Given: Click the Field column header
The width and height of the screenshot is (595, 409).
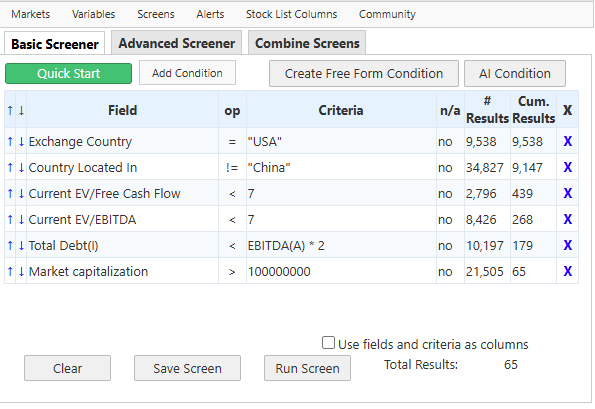Looking at the screenshot, I should pyautogui.click(x=123, y=110).
